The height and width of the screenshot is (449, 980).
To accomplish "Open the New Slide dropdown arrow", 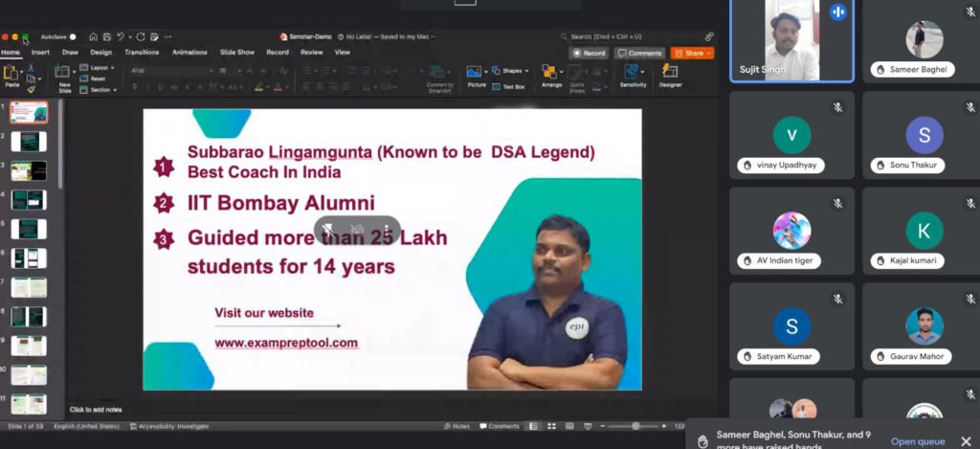I will [x=75, y=72].
